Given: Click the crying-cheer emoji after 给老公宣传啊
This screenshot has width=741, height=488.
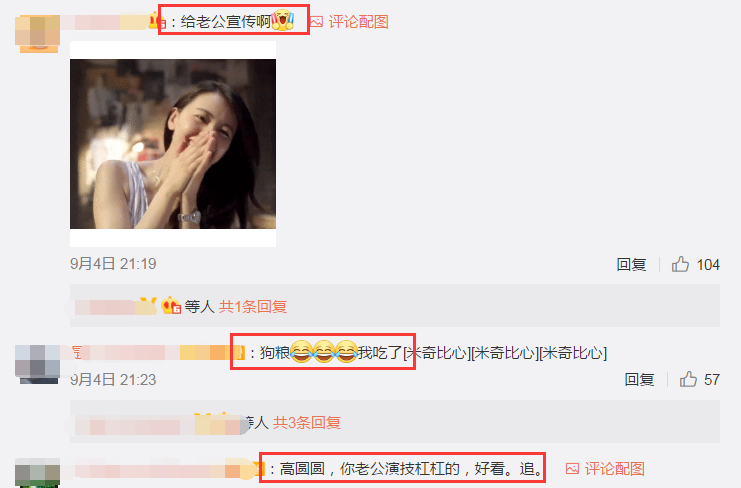Looking at the screenshot, I should (283, 20).
